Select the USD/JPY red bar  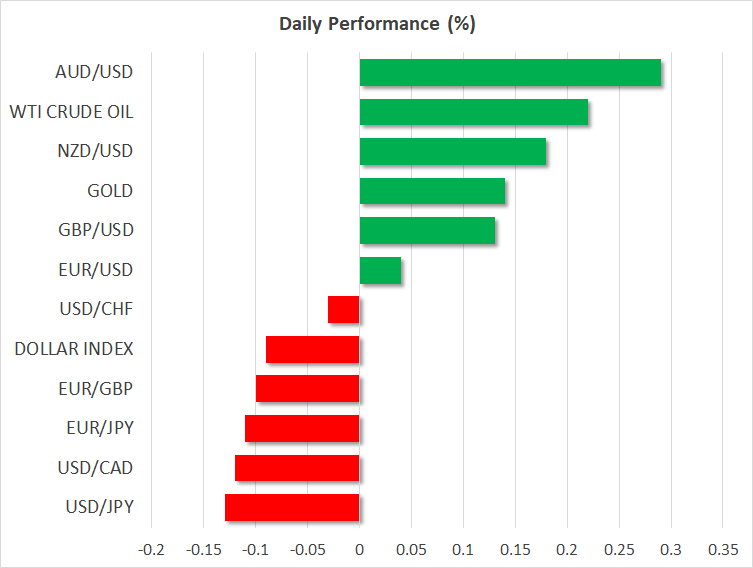coord(292,508)
